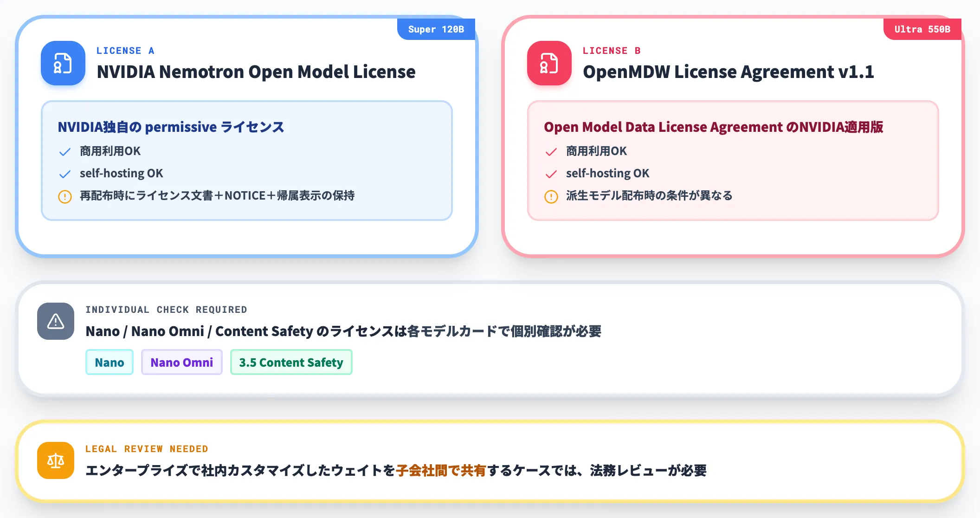Click the blue License A document icon
The image size is (980, 518).
63,63
